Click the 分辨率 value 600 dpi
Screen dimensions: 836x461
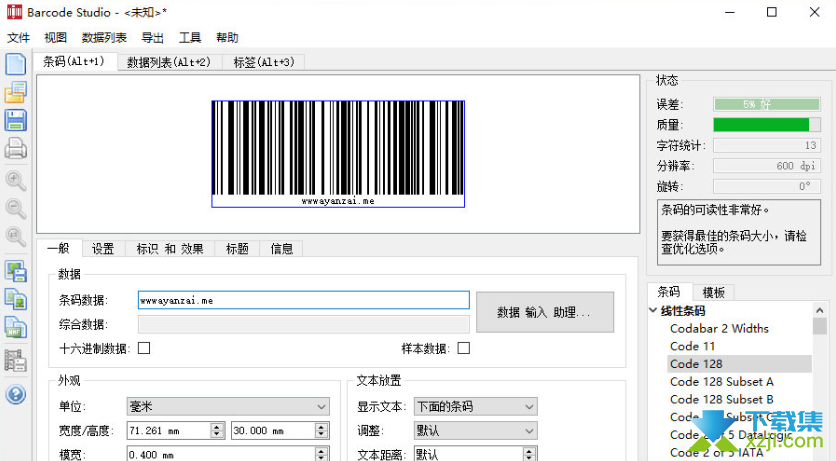click(767, 166)
